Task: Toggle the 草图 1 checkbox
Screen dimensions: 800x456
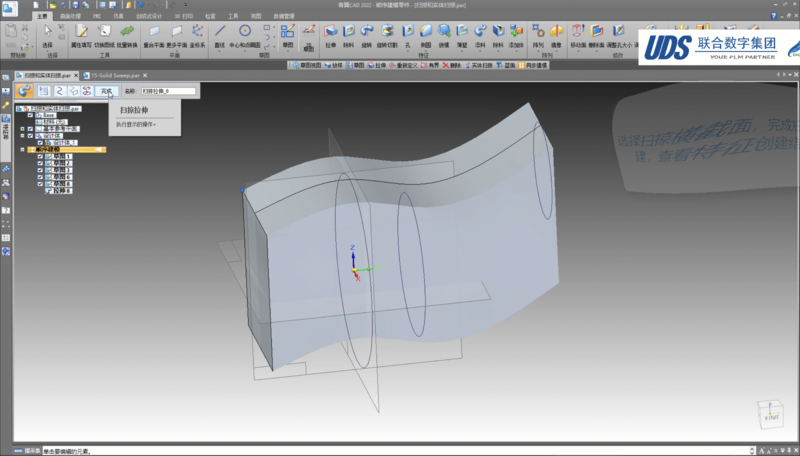Action: coord(40,157)
